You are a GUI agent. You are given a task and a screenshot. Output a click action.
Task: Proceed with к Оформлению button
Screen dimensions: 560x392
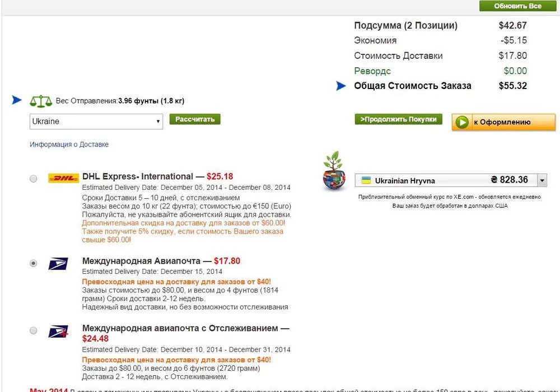[503, 122]
